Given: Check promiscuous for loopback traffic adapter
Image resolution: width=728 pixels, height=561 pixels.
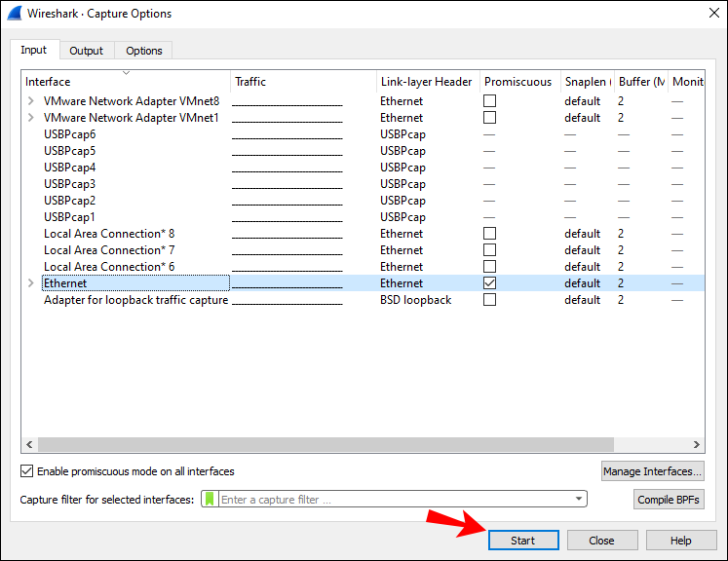Looking at the screenshot, I should point(489,300).
